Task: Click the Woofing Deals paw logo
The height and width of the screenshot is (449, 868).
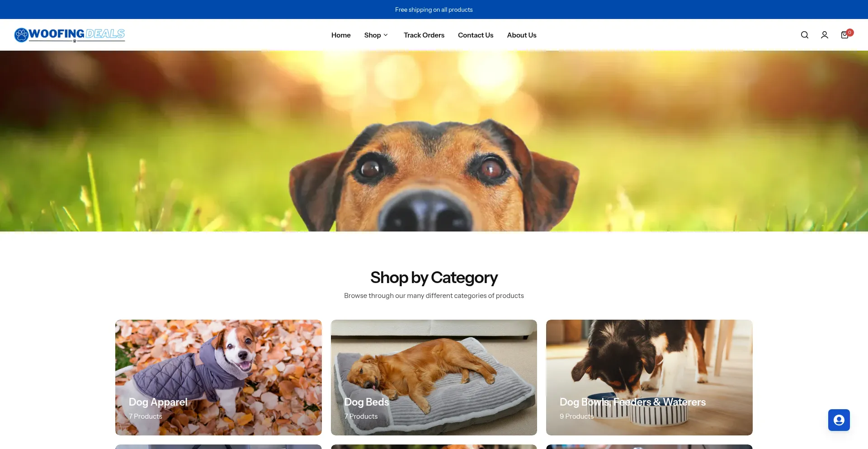Action: point(21,35)
